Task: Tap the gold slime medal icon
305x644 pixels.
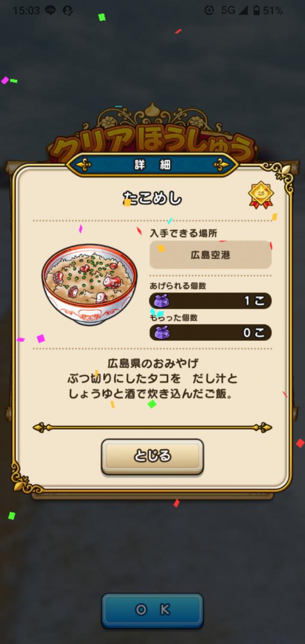Action: [260, 195]
